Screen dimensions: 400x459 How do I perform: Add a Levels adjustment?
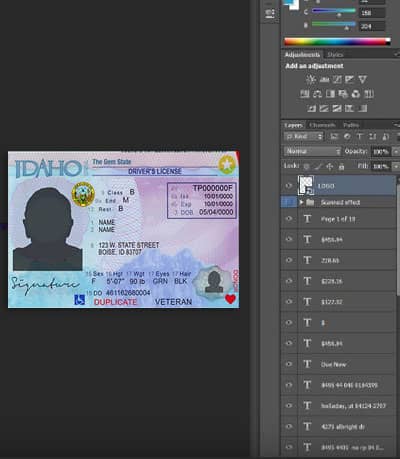[324, 79]
